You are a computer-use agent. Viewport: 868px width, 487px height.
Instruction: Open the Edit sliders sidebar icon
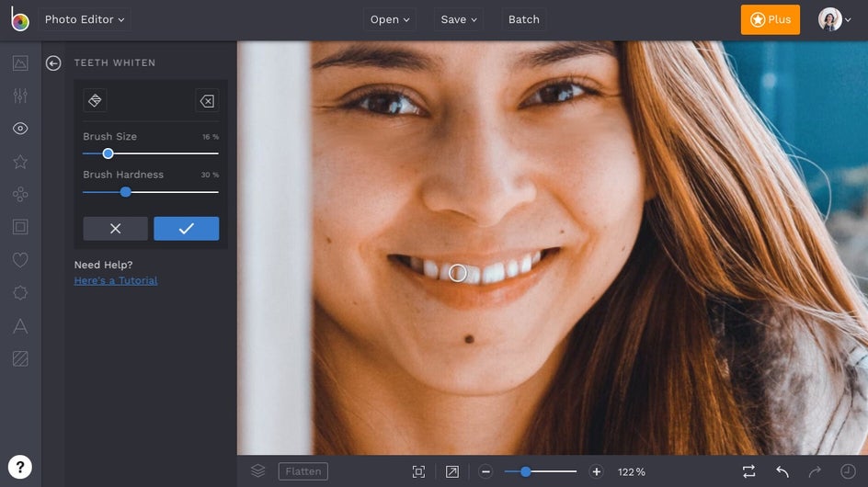click(20, 96)
